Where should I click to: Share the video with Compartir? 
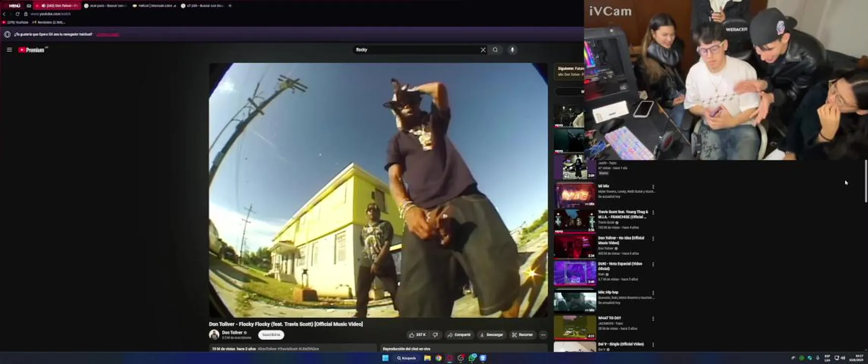click(x=459, y=335)
